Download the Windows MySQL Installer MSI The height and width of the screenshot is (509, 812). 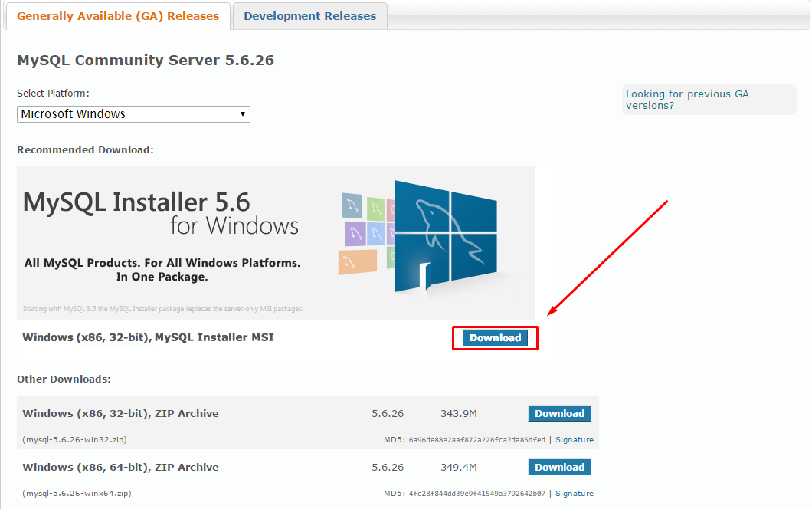pyautogui.click(x=495, y=337)
